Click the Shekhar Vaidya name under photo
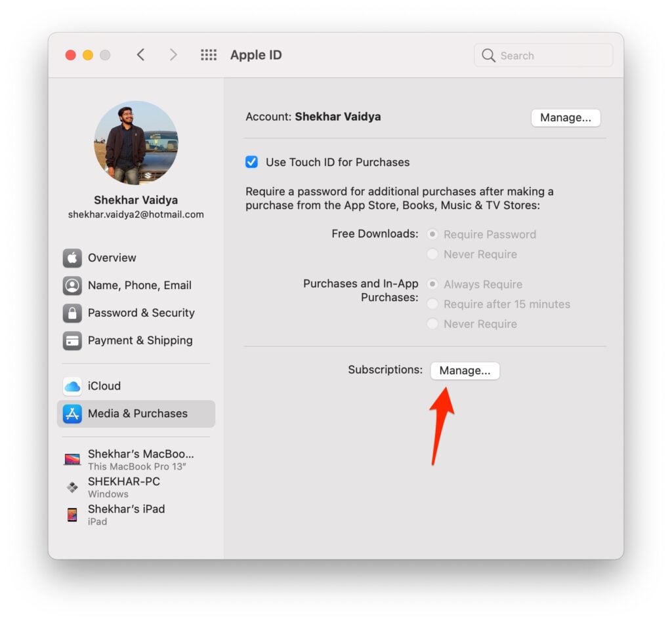672x623 pixels. (136, 200)
